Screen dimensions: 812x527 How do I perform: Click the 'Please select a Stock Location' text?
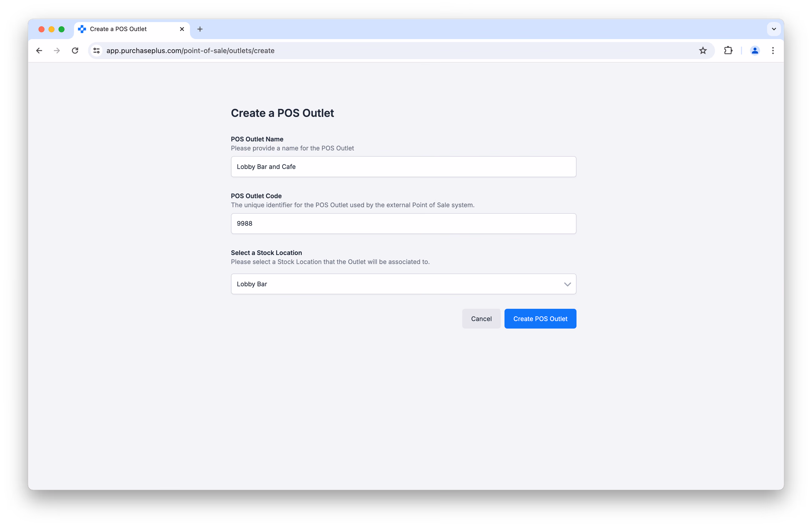(x=330, y=262)
